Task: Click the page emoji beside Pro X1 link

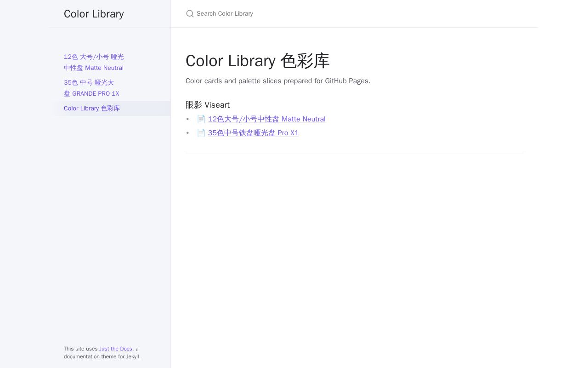Action: 201,133
